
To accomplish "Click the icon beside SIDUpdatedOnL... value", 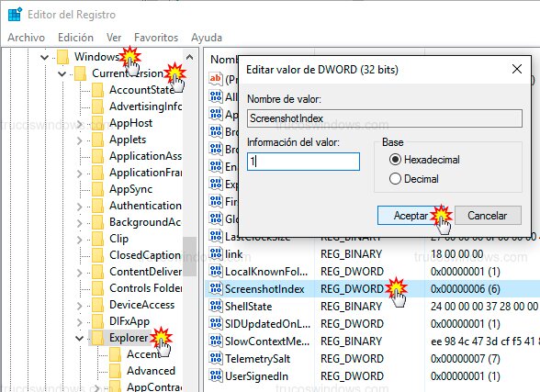I will click(x=216, y=324).
